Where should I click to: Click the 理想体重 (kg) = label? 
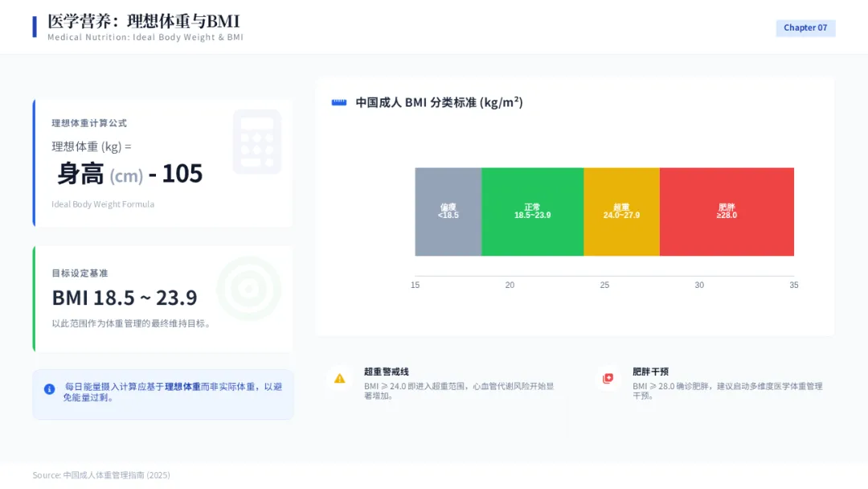[92, 146]
